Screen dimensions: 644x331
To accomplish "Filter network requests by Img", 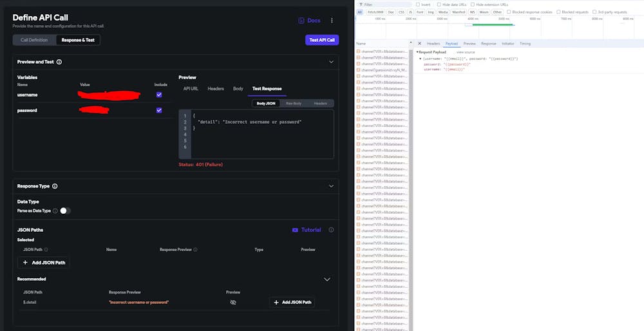I will click(431, 12).
